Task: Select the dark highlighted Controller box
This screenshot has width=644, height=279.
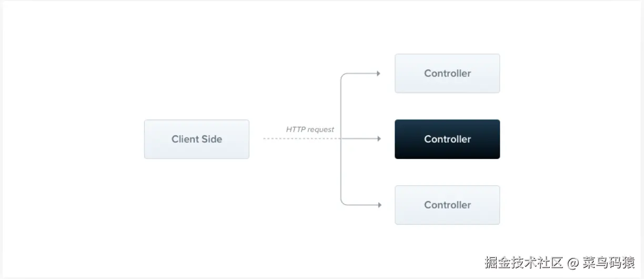Action: tap(447, 139)
